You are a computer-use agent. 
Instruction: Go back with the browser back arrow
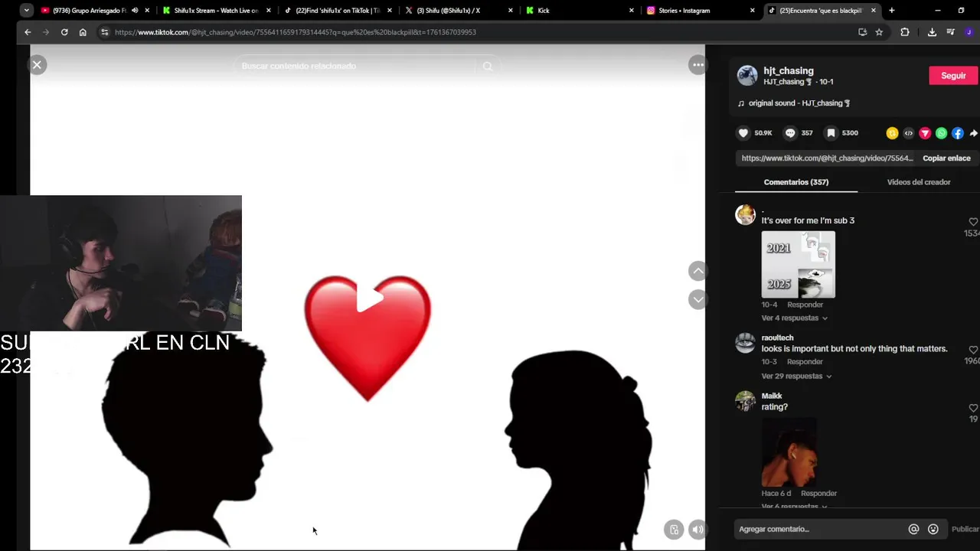pos(28,32)
